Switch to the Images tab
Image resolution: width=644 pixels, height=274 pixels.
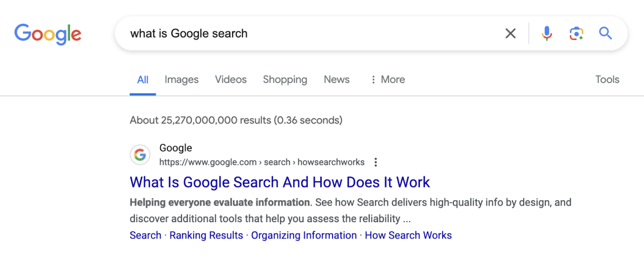coord(182,80)
